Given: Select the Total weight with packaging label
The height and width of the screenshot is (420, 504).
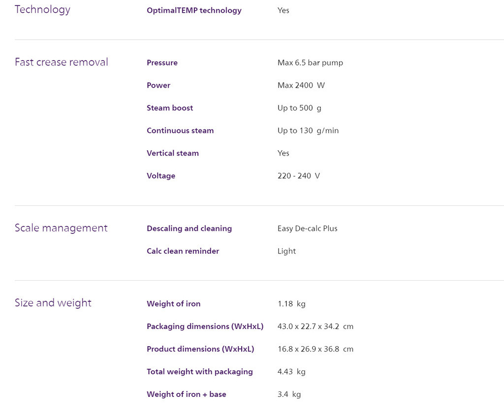Looking at the screenshot, I should [x=200, y=372].
